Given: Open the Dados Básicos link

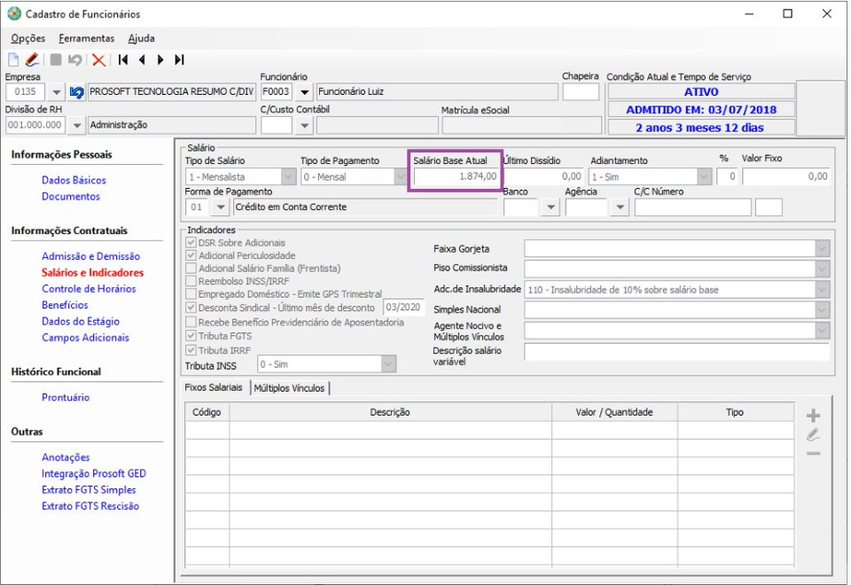Looking at the screenshot, I should [x=74, y=180].
